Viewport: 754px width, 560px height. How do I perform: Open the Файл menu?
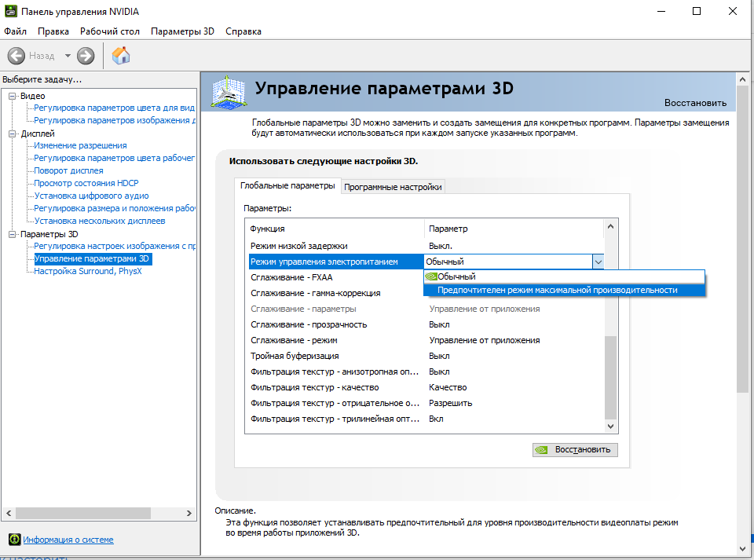(x=16, y=31)
